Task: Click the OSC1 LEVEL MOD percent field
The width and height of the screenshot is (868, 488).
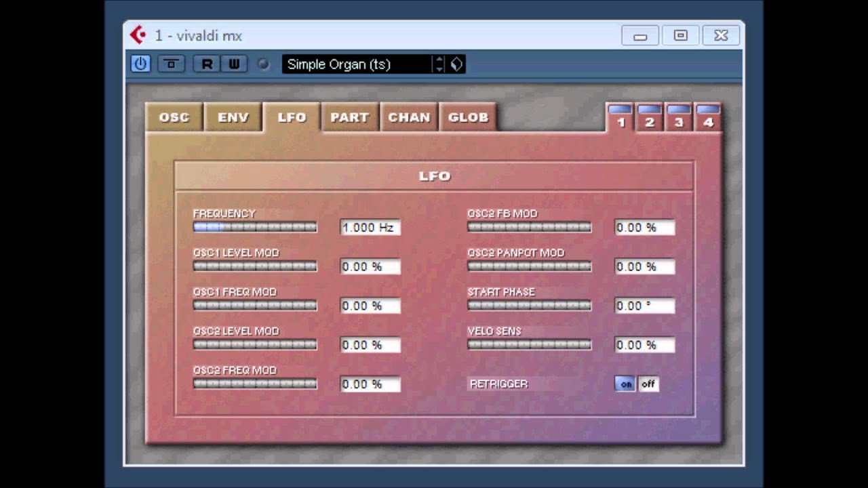Action: click(370, 267)
